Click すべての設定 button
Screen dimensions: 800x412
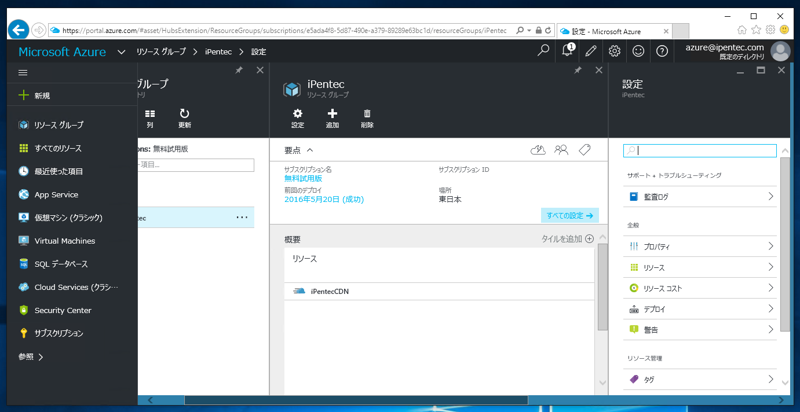pos(570,215)
